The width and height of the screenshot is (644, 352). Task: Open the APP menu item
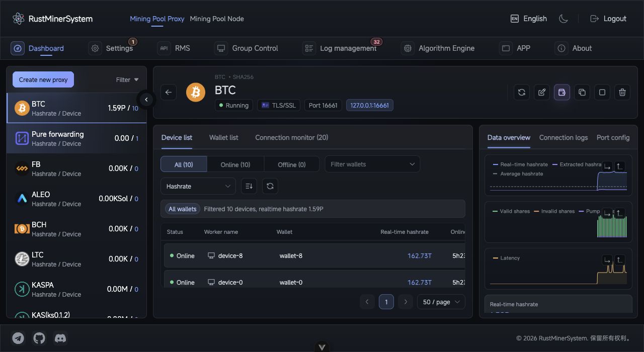point(515,48)
